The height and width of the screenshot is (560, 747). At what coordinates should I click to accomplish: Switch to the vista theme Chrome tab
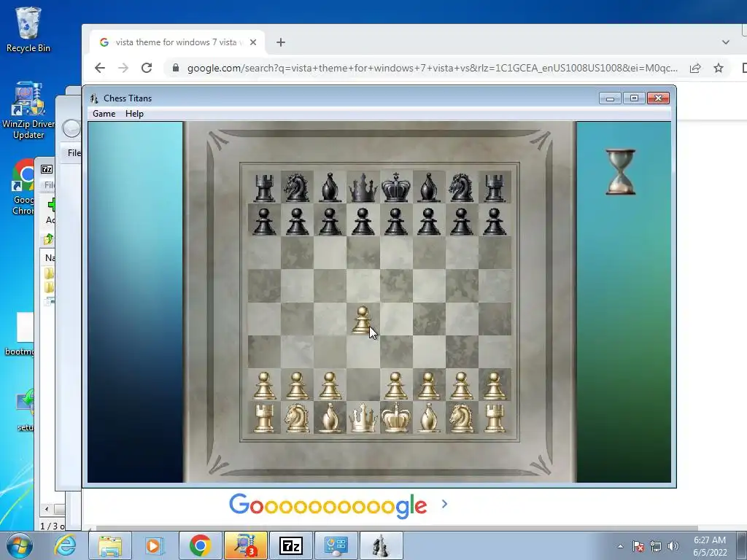click(x=175, y=42)
